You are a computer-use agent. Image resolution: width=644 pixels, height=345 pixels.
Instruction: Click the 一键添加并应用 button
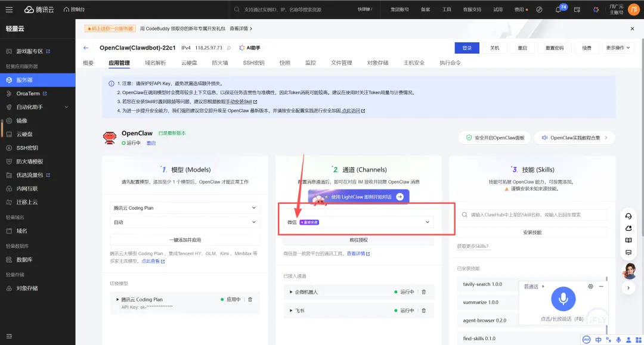coord(185,240)
